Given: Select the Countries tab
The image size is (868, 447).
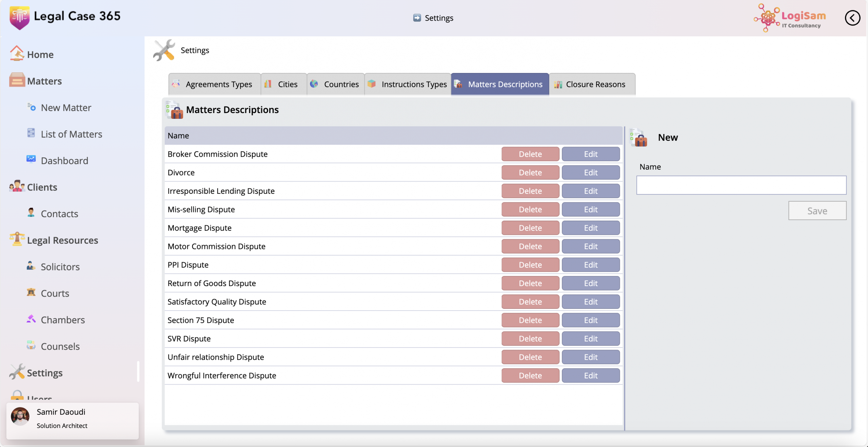Looking at the screenshot, I should click(x=335, y=84).
